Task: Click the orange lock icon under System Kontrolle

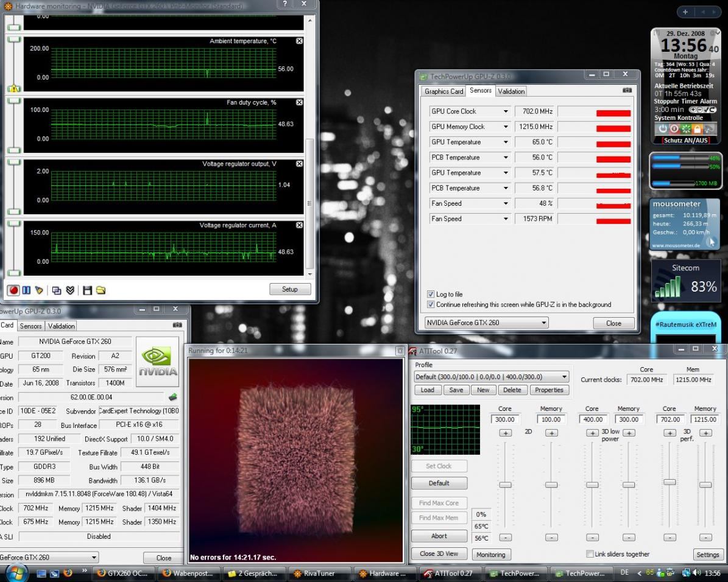Action: (x=697, y=128)
